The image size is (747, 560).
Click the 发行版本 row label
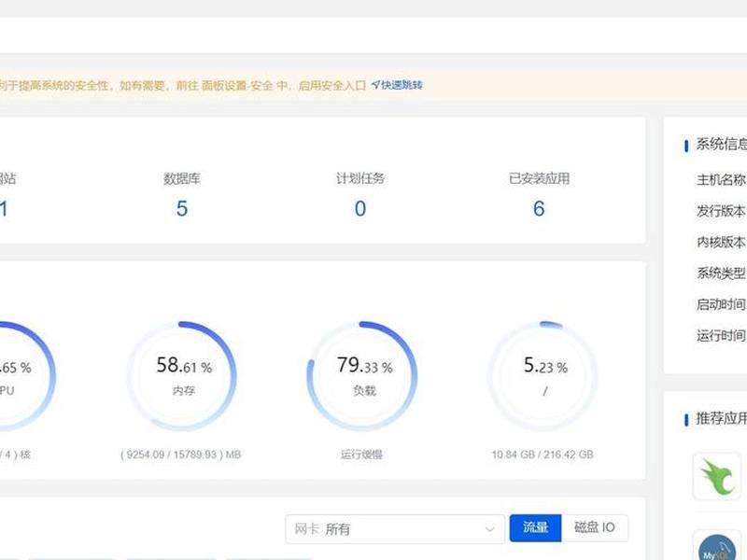point(721,211)
